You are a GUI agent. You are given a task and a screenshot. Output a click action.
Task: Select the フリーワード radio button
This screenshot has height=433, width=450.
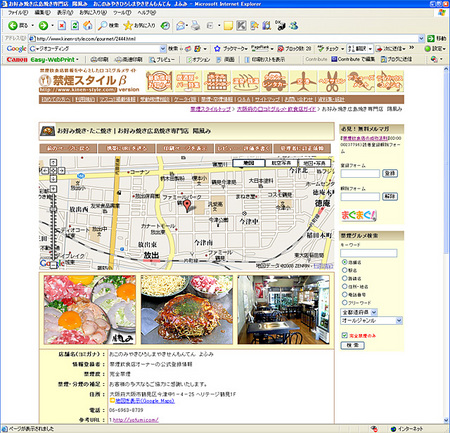(345, 303)
